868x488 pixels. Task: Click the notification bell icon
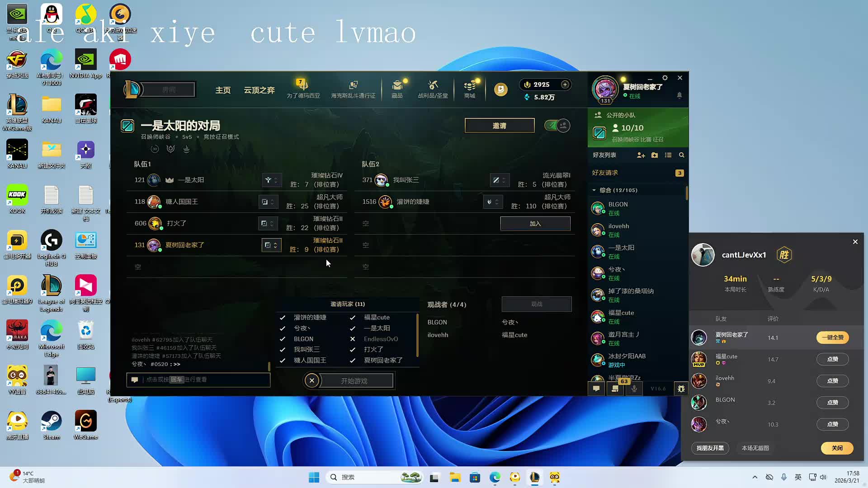679,95
